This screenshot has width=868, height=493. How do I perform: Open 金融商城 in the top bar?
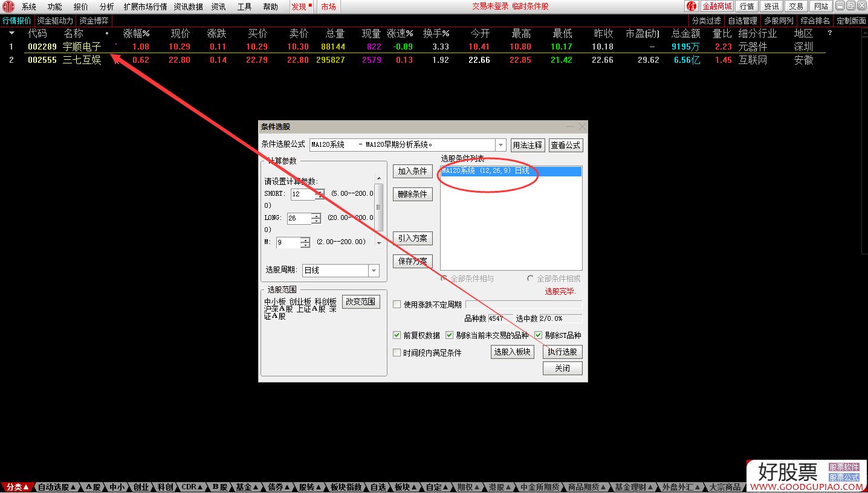[716, 7]
